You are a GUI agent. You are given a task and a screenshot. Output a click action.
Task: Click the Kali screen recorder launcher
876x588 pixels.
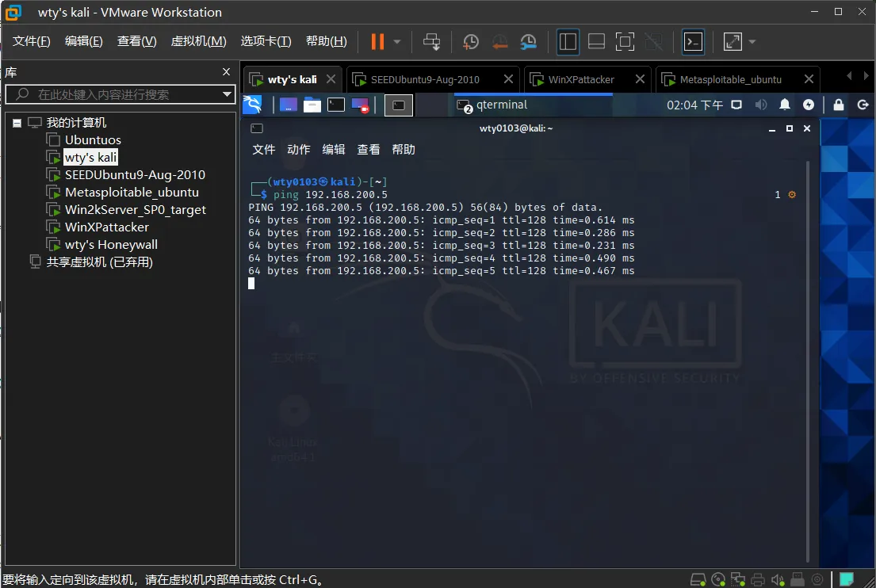[360, 105]
